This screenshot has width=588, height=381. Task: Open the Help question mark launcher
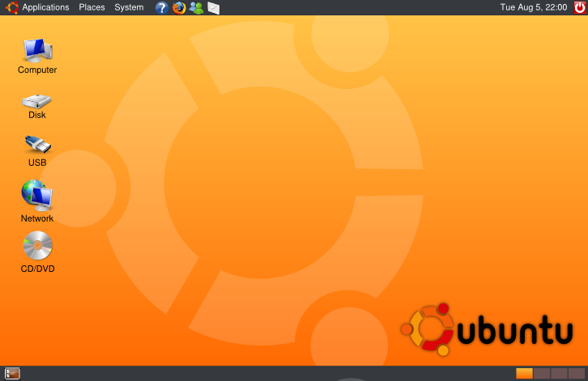pos(162,8)
